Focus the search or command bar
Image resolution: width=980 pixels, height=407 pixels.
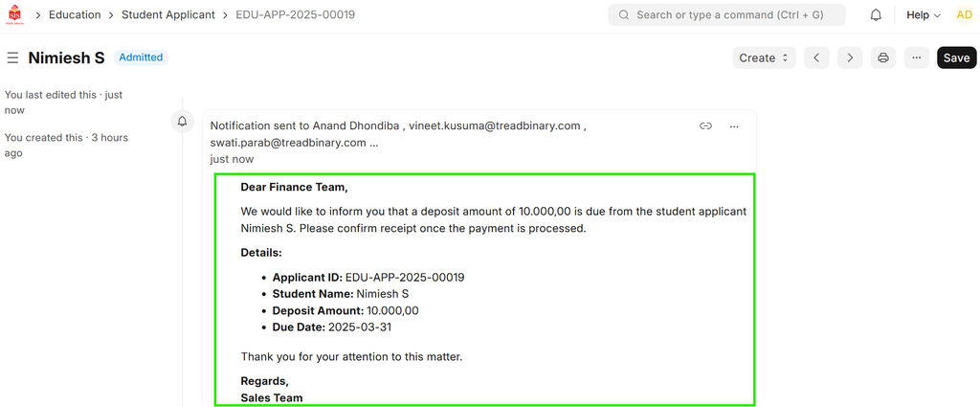[x=726, y=15]
